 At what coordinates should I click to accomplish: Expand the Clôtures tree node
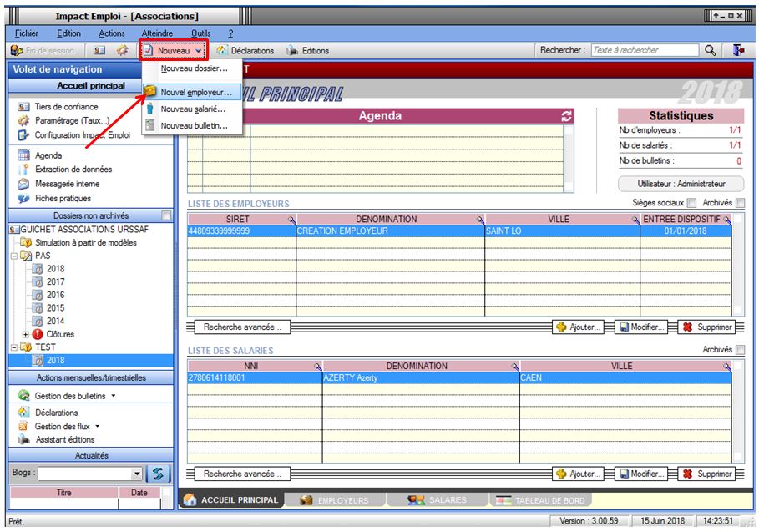[x=25, y=334]
